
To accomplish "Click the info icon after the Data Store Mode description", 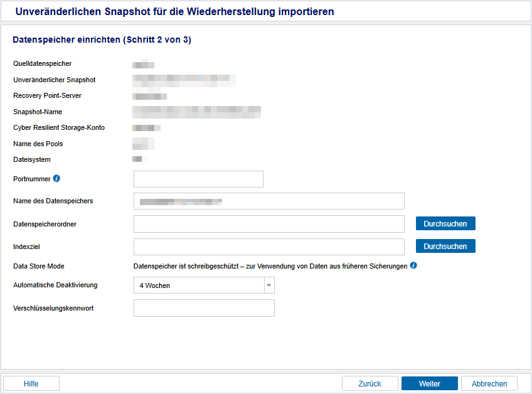I will (413, 266).
